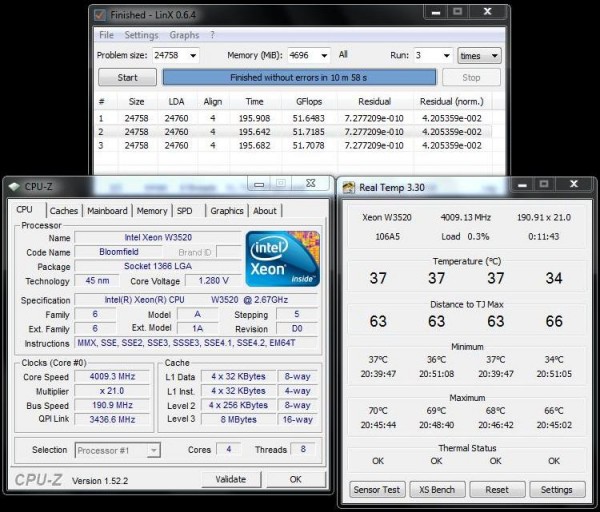Open the Settings menu in LinX
The image size is (600, 512).
pyautogui.click(x=141, y=35)
